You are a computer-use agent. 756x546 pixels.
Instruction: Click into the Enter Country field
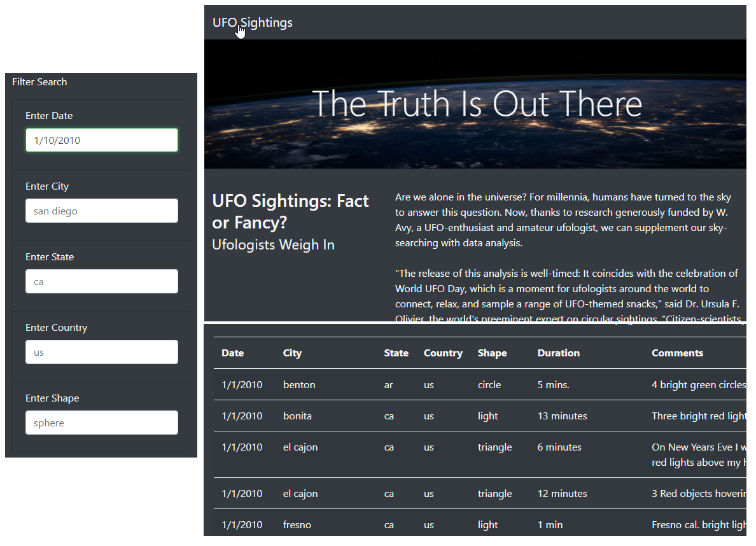point(102,352)
